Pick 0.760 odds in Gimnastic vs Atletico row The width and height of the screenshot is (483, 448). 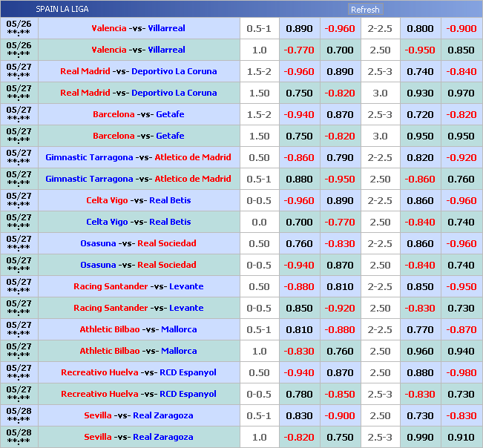tap(461, 179)
